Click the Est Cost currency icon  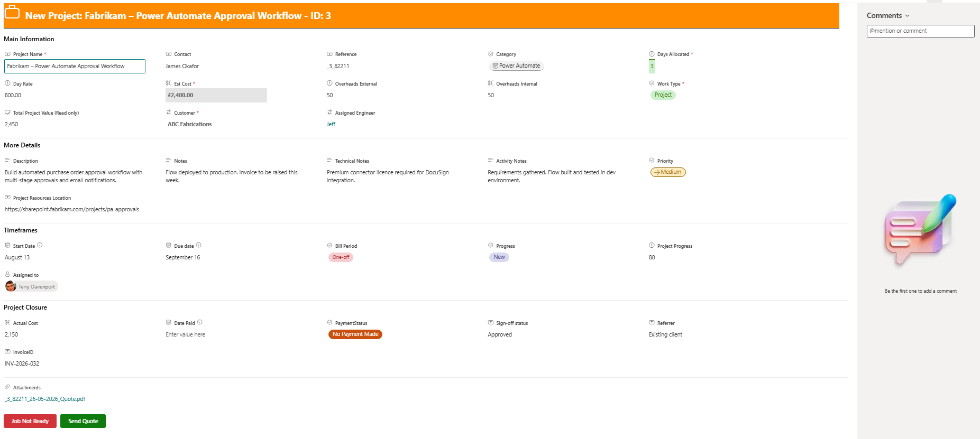click(169, 83)
